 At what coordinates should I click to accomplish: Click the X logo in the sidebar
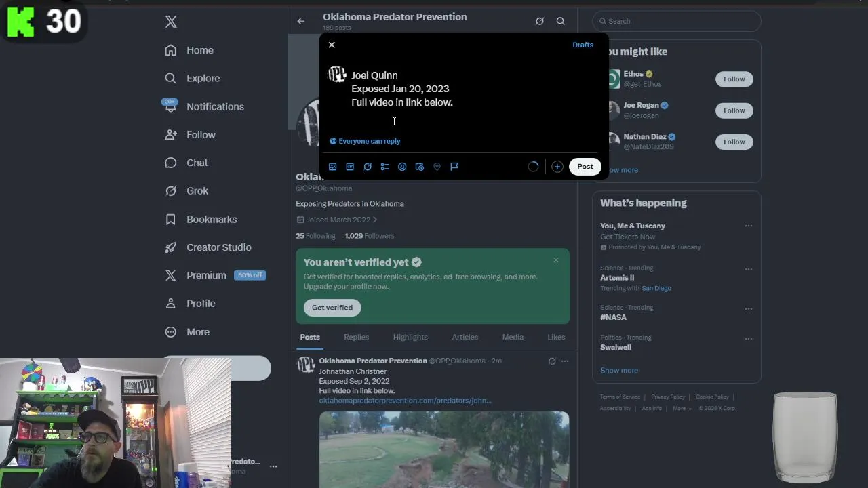[171, 22]
